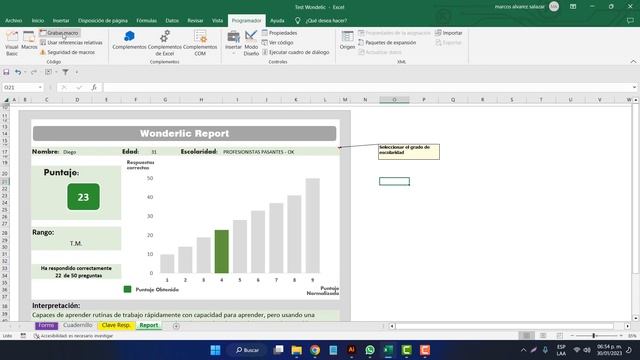Open Google Chrome from taskbar
This screenshot has width=640, height=360.
[315, 350]
